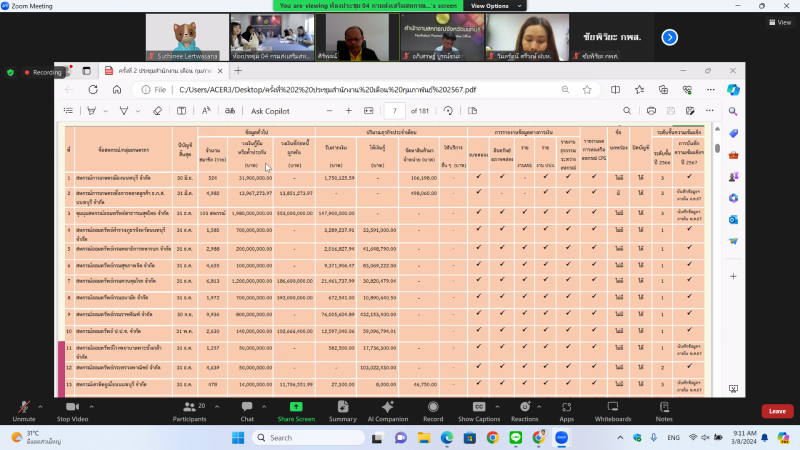Click the Record meeting icon

[432, 410]
